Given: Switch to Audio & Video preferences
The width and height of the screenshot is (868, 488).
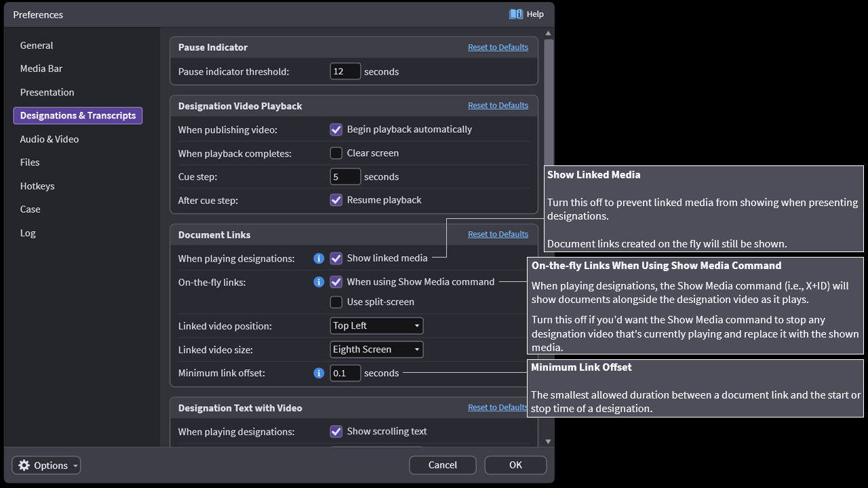Looking at the screenshot, I should [x=50, y=139].
